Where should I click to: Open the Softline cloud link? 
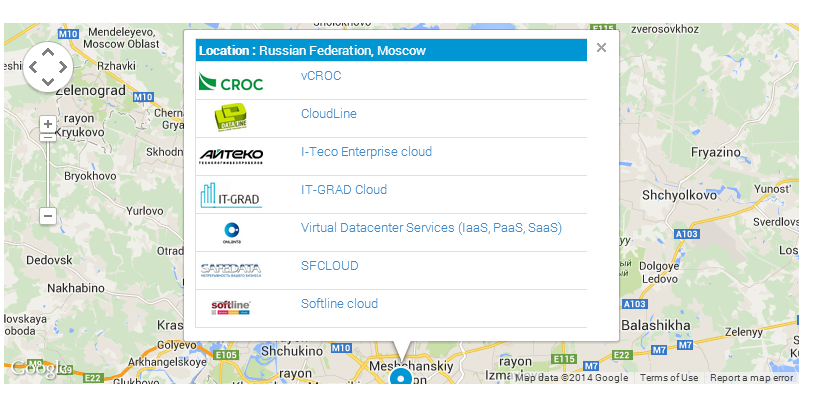click(339, 304)
